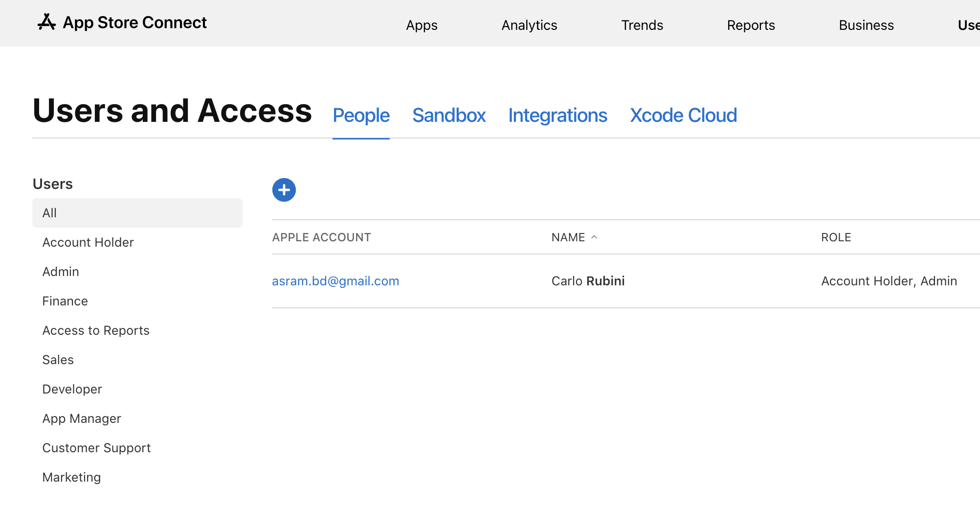980x509 pixels.
Task: Switch to the Sandbox tab
Action: pyautogui.click(x=448, y=116)
